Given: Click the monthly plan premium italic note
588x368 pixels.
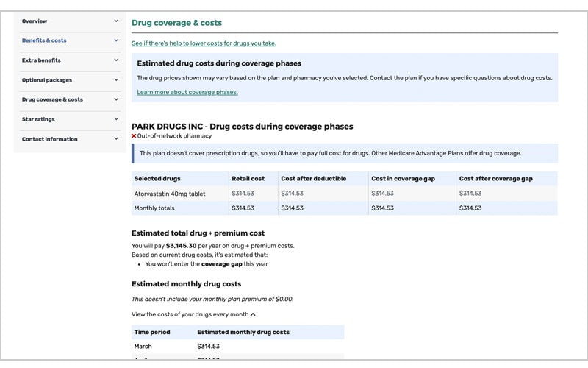Looking at the screenshot, I should point(212,300).
